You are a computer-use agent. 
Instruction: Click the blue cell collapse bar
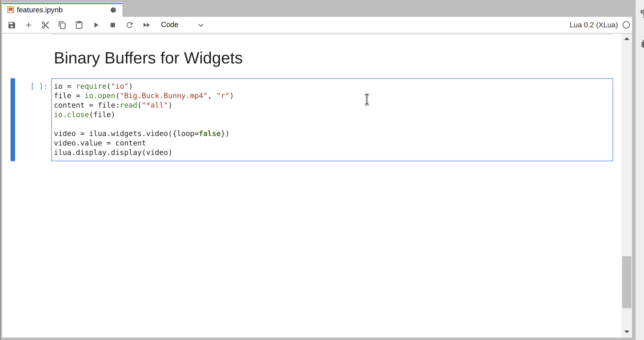(13, 120)
